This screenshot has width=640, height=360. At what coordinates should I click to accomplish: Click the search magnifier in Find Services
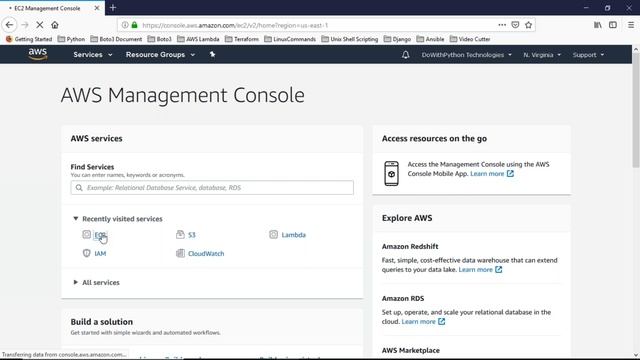79,188
